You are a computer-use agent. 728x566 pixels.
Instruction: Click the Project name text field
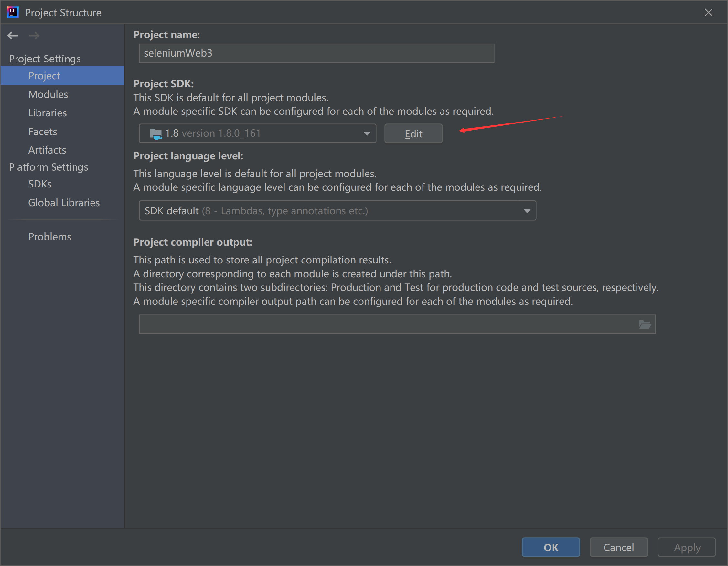tap(316, 53)
